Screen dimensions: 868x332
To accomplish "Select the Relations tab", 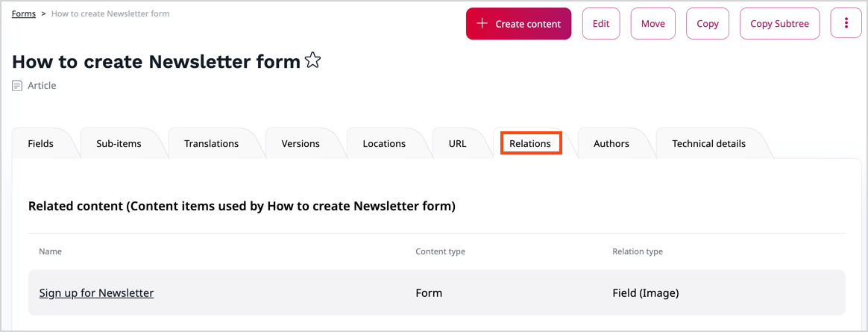I will [530, 143].
